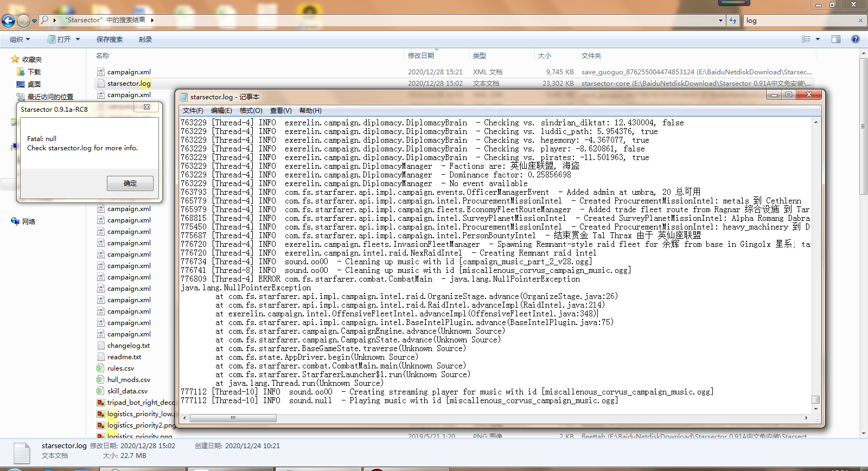
Task: Toggle the preview pane icon
Action: click(835, 39)
